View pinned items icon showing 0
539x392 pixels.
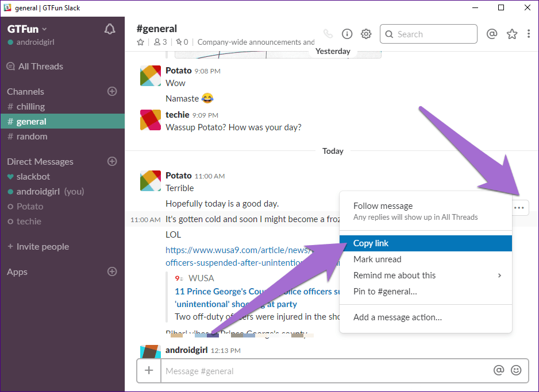tap(182, 42)
